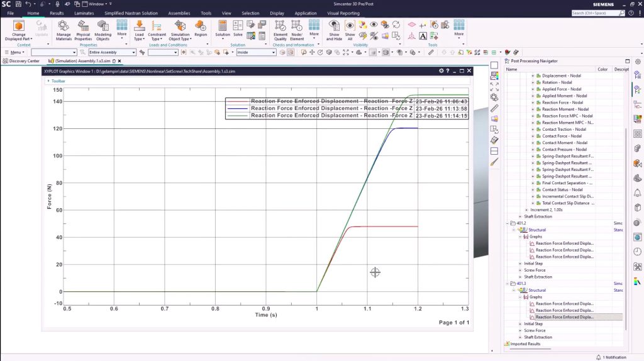Select Graphs node under 401.3
This screenshot has height=361, width=644.
(535, 297)
